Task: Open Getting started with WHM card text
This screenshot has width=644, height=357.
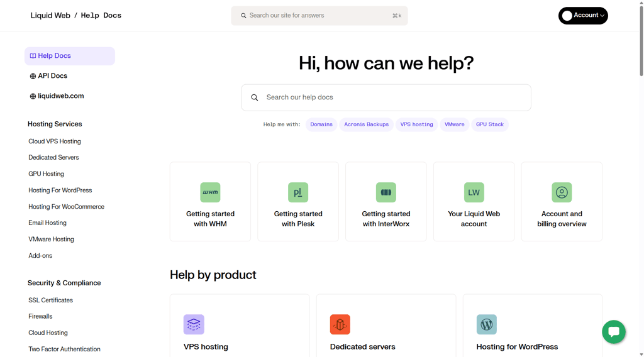Action: tap(210, 219)
